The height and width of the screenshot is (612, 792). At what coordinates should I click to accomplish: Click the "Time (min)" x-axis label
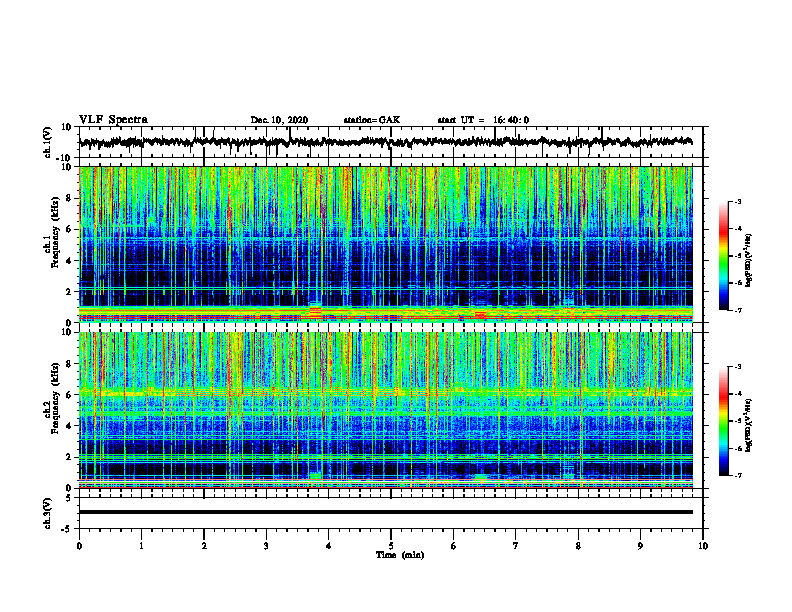tap(400, 555)
